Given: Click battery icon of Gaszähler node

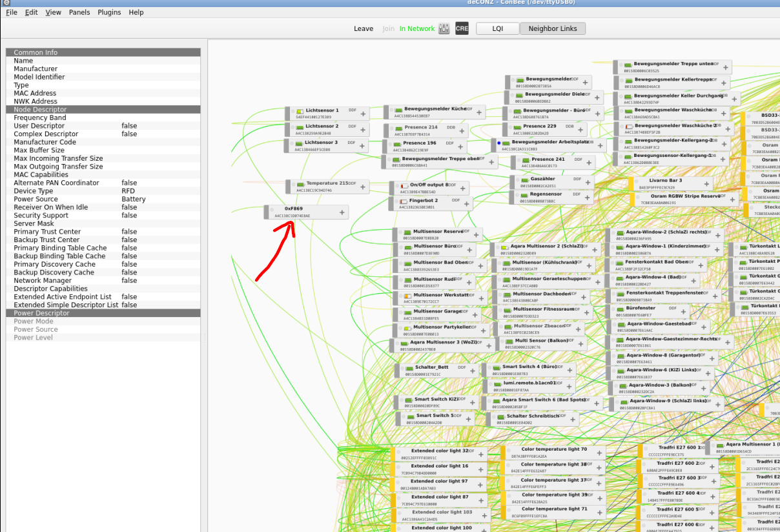Looking at the screenshot, I should (524, 179).
